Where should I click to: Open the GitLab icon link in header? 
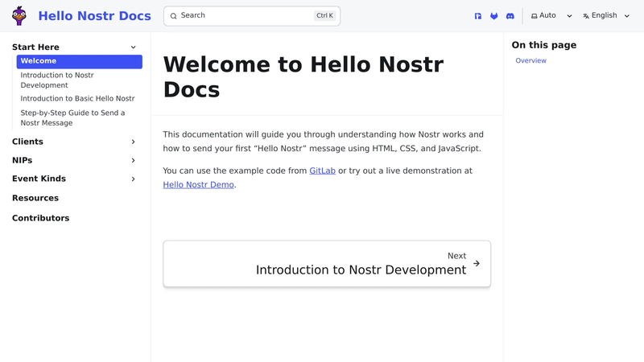pos(493,16)
